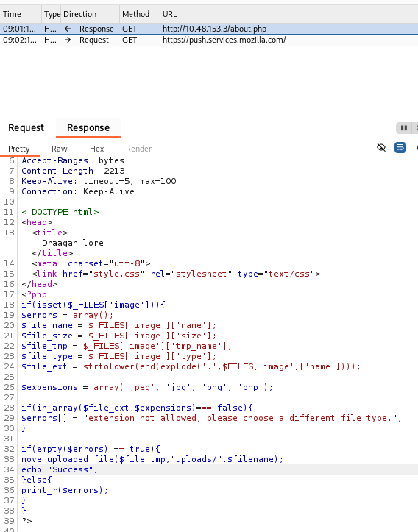
Task: Click the closing </head> tag line
Action: pos(39,284)
